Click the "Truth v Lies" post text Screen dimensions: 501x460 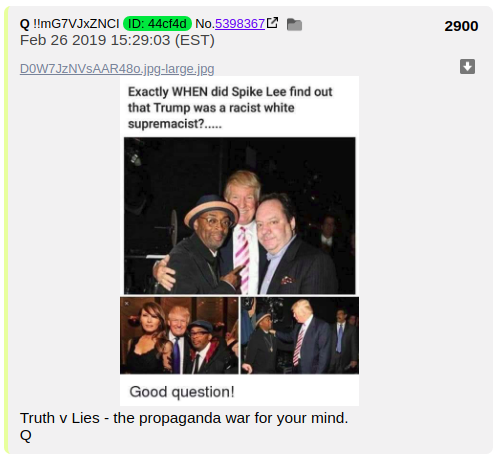coord(184,418)
